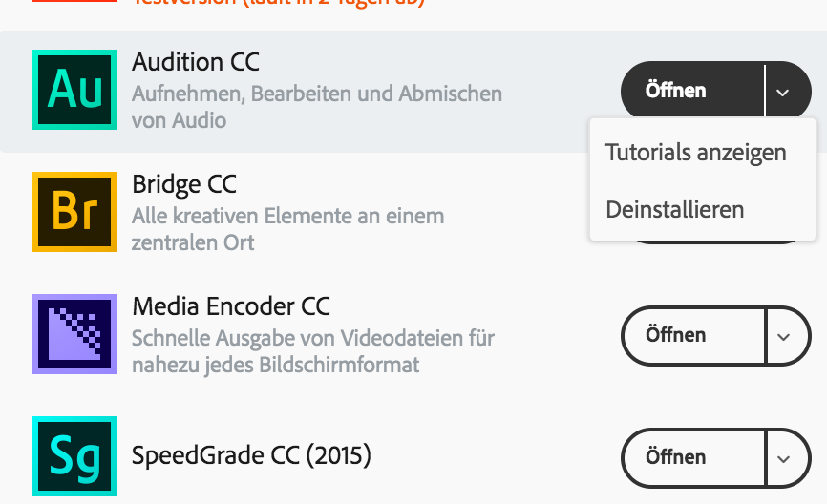The image size is (827, 504).
Task: Select Tutorials anzeigen from the menu
Action: click(x=696, y=153)
